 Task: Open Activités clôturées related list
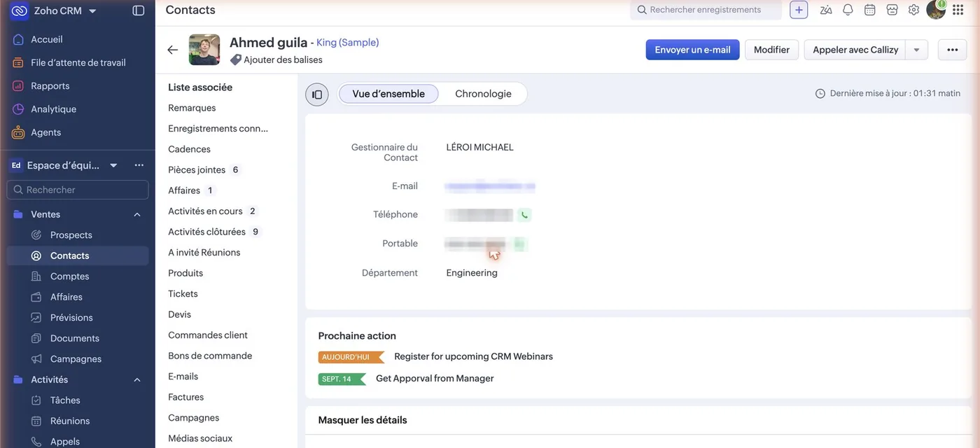pyautogui.click(x=206, y=232)
